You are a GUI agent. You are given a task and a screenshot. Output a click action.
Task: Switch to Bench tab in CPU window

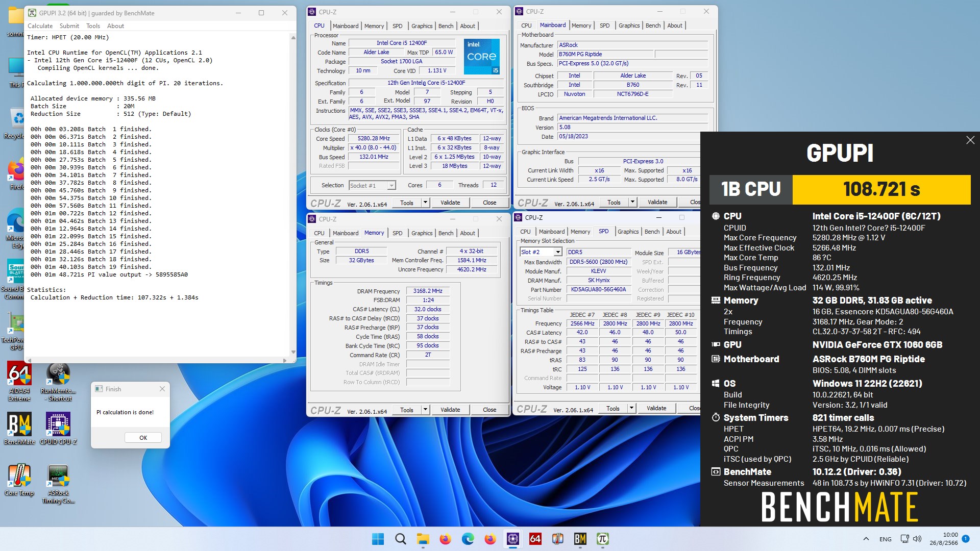(x=446, y=26)
